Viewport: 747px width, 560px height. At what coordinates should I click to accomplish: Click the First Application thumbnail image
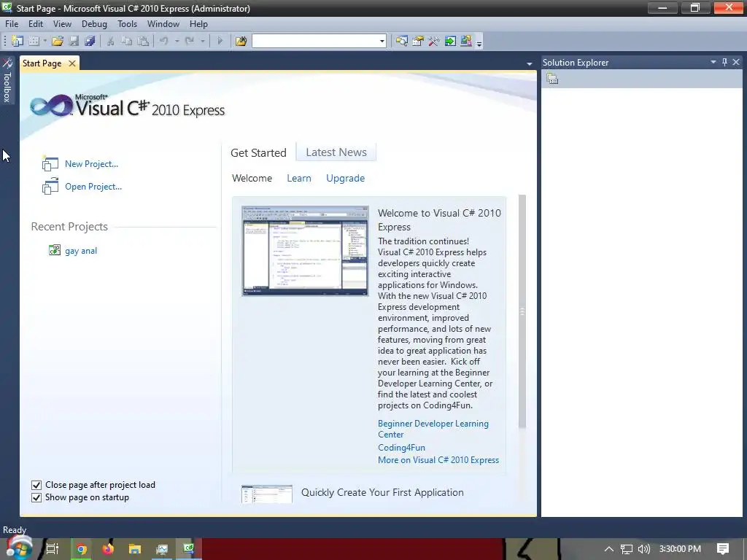tap(267, 494)
